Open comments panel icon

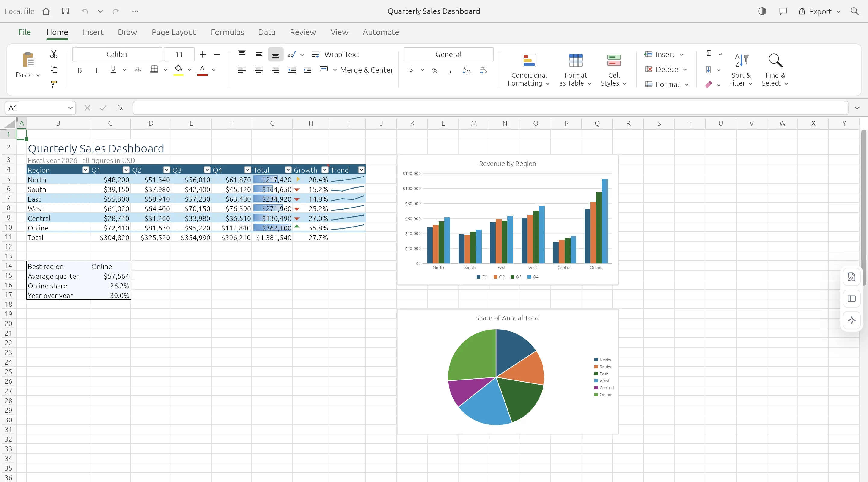click(782, 11)
